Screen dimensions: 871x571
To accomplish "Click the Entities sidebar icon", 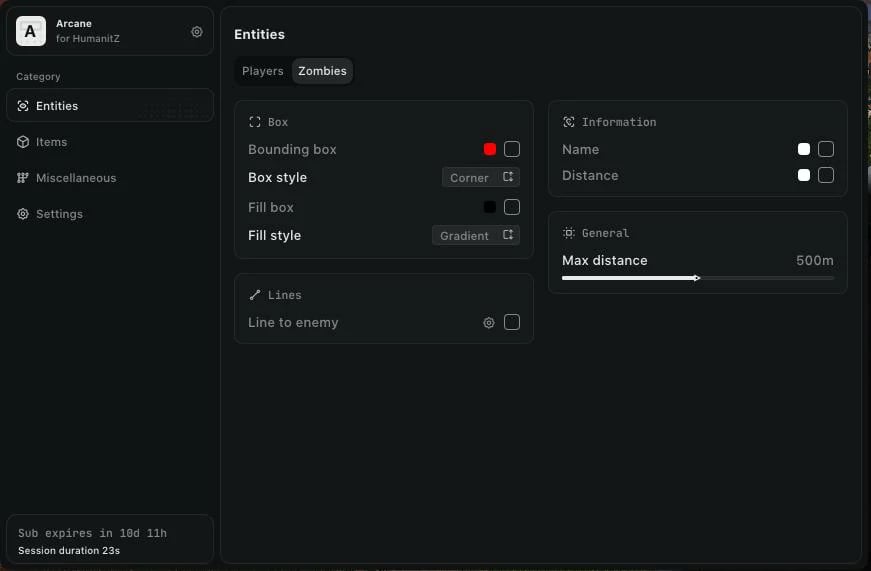I will [23, 106].
